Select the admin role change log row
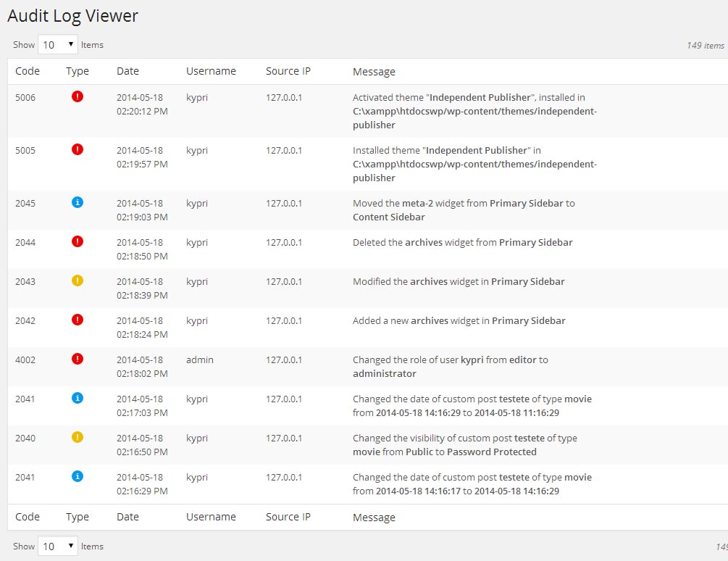The image size is (728, 561). coord(362,366)
